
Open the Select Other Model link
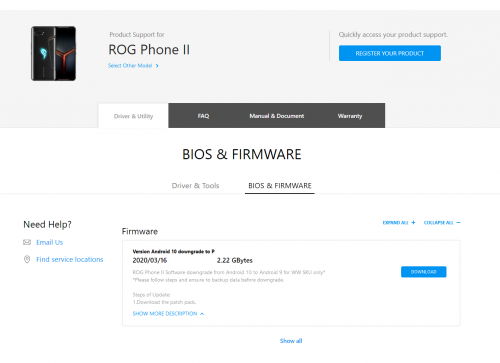[130, 66]
